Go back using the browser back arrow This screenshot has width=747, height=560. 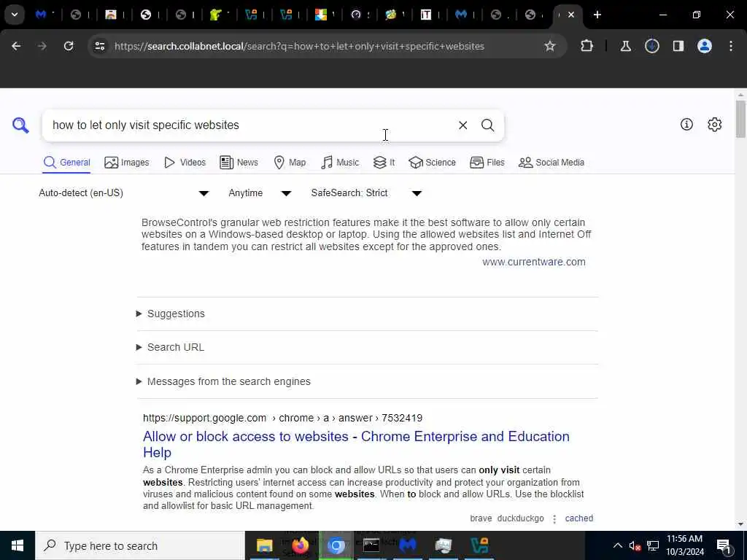pos(16,46)
